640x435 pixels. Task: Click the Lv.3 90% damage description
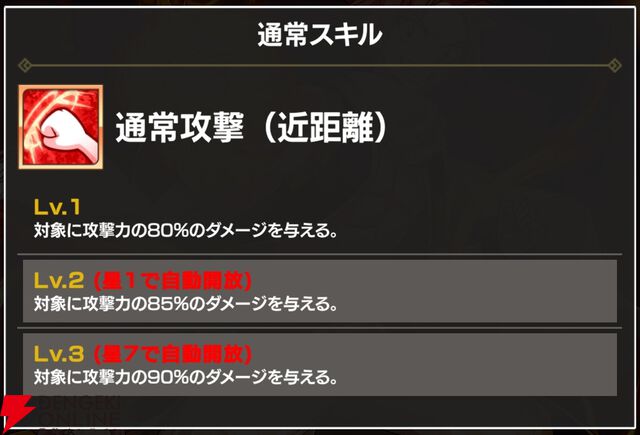pos(184,376)
